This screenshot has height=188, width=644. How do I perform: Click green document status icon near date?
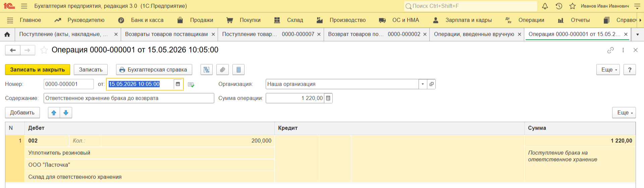[x=191, y=84]
